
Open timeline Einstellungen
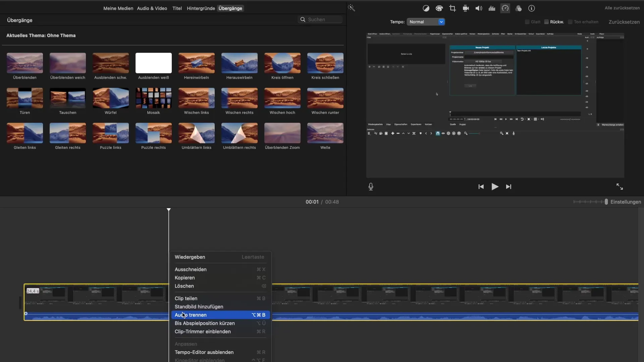tap(626, 202)
